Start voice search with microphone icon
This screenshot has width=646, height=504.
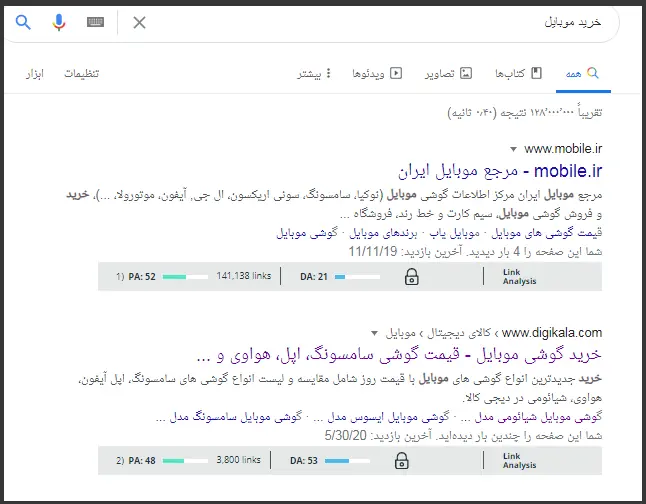pyautogui.click(x=59, y=22)
